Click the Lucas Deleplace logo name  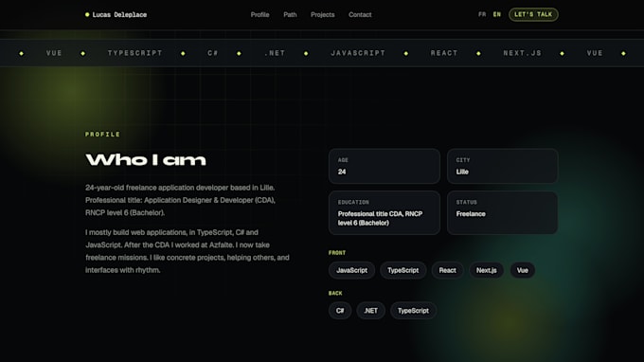click(x=119, y=15)
